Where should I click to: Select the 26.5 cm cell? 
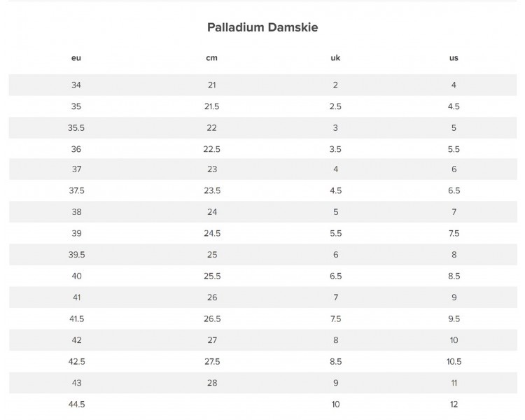[x=211, y=318]
